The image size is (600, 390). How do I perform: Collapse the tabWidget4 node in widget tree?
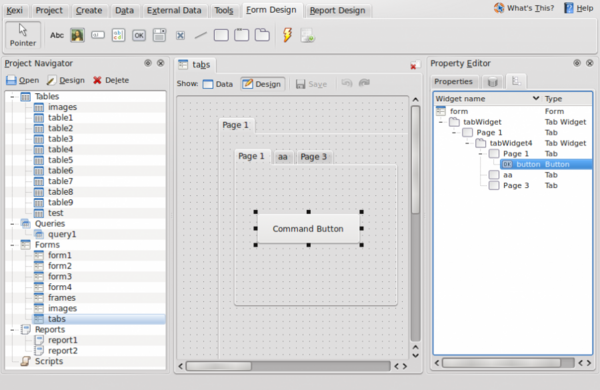tap(467, 143)
